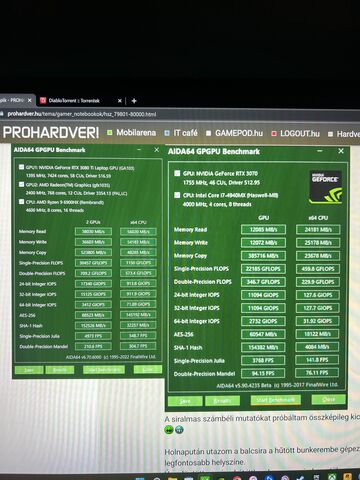Click the X of left AIDA64 window title
This screenshot has width=360, height=480.
coord(156,150)
